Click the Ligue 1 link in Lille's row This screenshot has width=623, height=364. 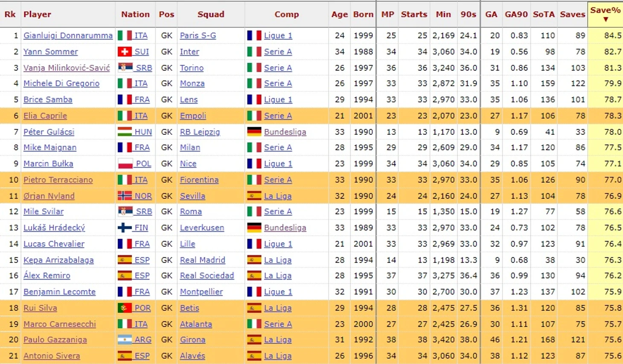[278, 244]
